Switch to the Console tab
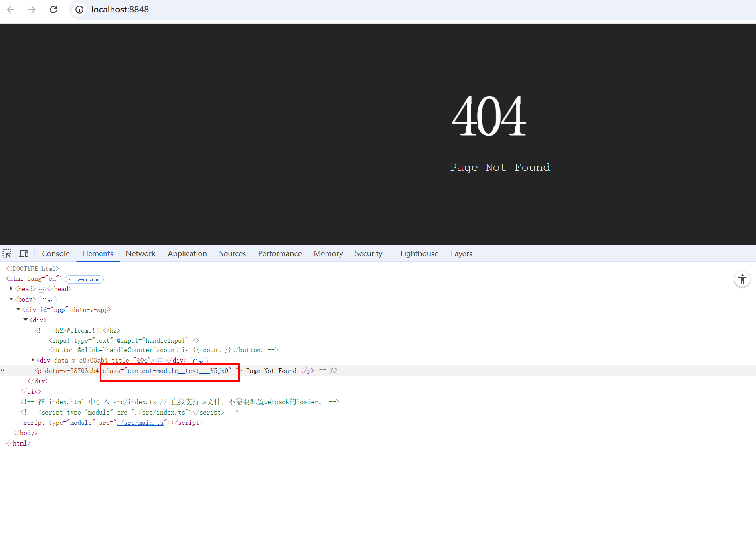756x539 pixels. tap(56, 254)
